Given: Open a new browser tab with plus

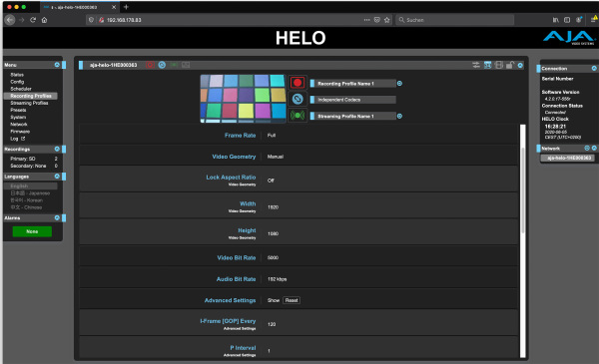Looking at the screenshot, I should pos(126,7).
